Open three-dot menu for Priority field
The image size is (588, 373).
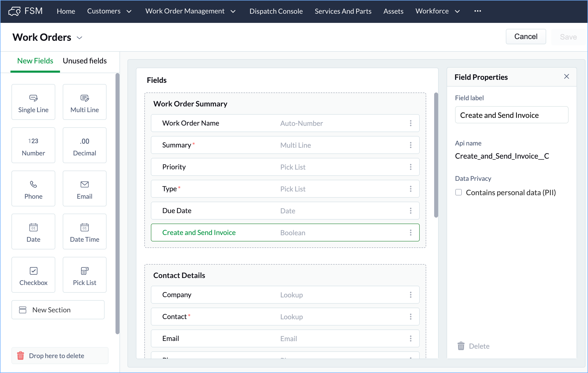point(411,167)
